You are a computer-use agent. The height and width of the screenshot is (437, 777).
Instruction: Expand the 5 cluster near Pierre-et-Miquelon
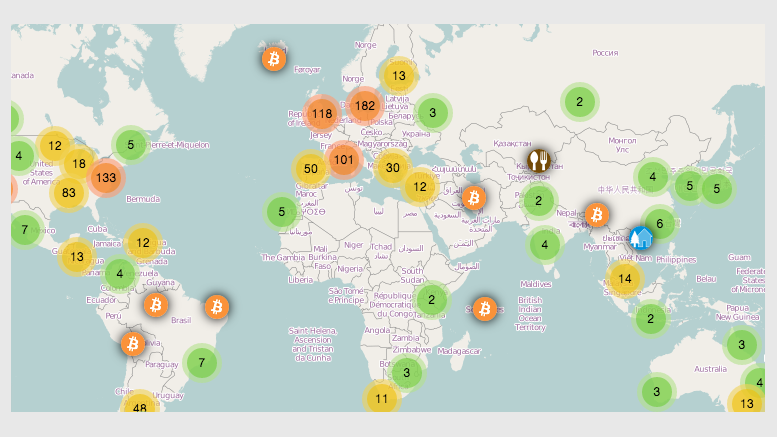[130, 145]
